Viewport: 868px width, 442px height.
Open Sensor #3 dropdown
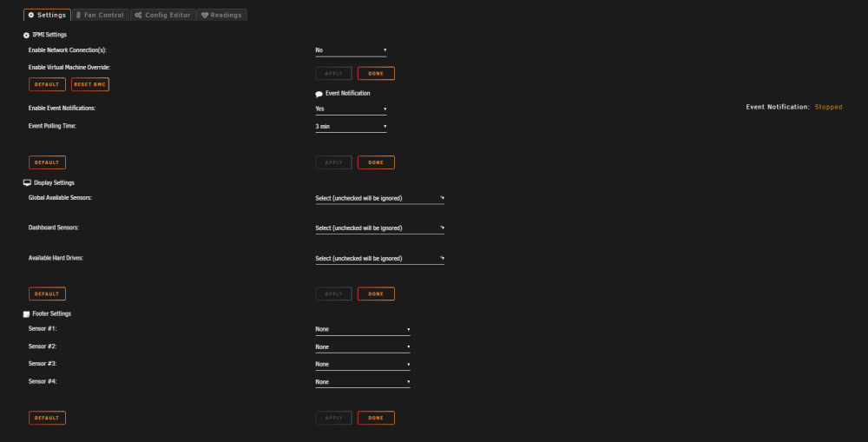tap(363, 365)
